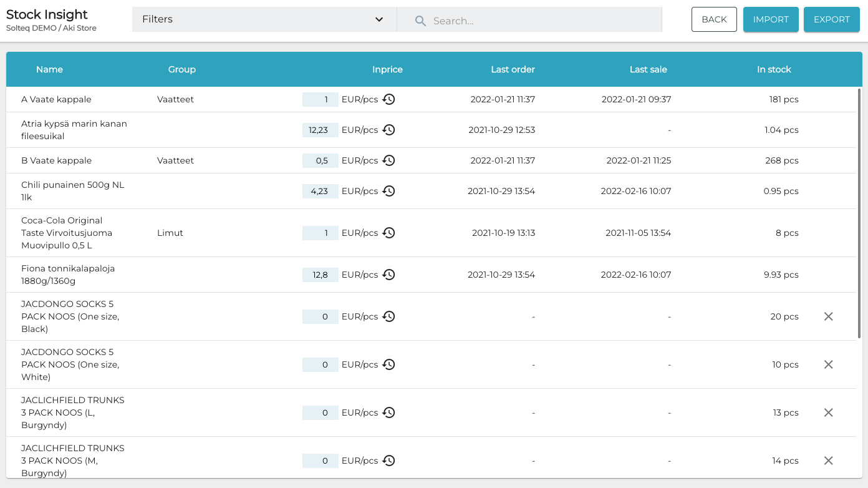
Task: Click Chili punainen 500g NL name
Action: (73, 191)
